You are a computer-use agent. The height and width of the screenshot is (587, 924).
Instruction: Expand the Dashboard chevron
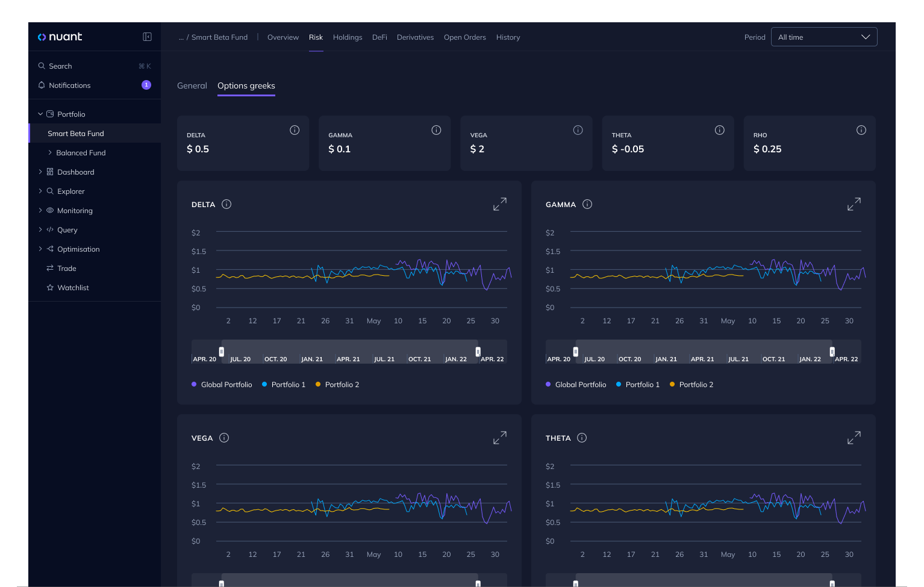coord(40,172)
